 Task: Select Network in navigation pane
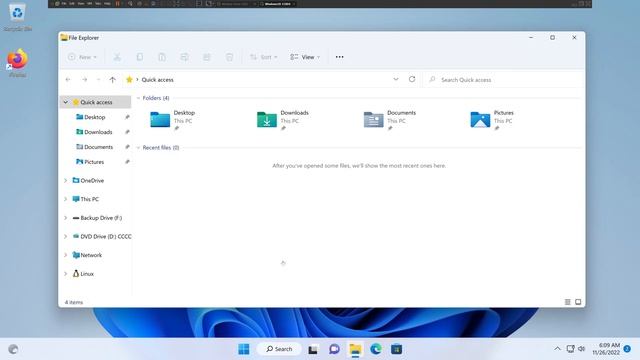[91, 255]
